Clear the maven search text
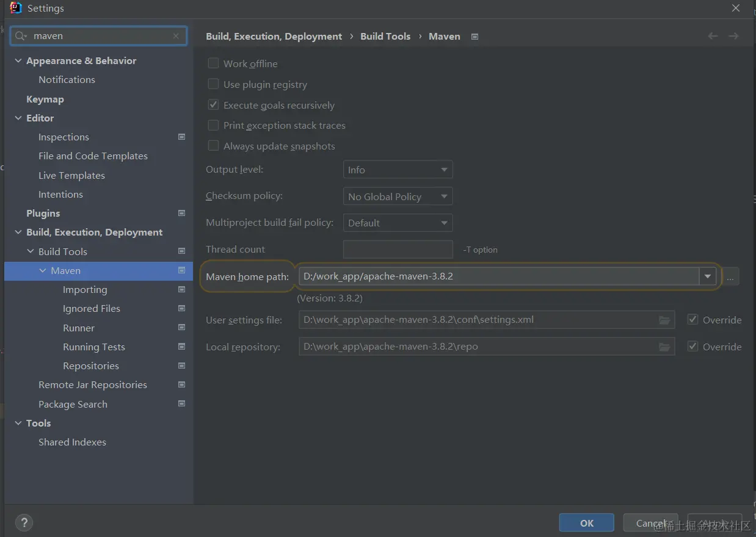The width and height of the screenshot is (756, 537). (x=176, y=36)
